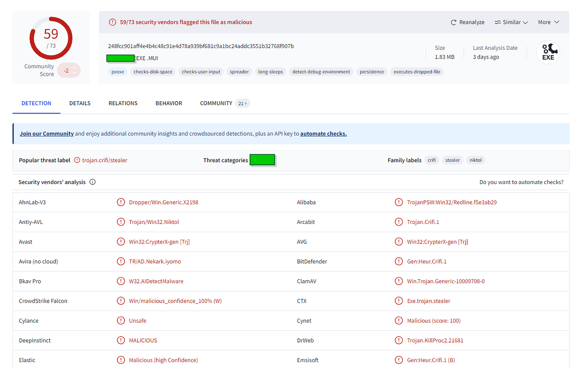Switch to the Behavior tab
Screen dimensions: 588x369
168,103
